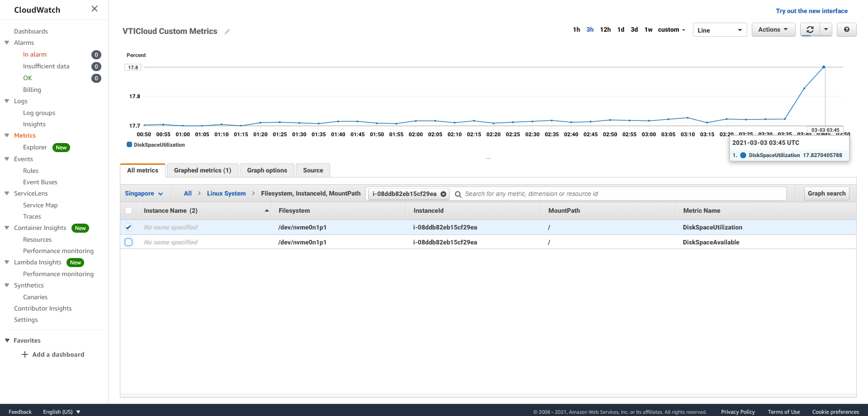868x416 pixels.
Task: Collapse the Container Insights section
Action: coord(7,228)
